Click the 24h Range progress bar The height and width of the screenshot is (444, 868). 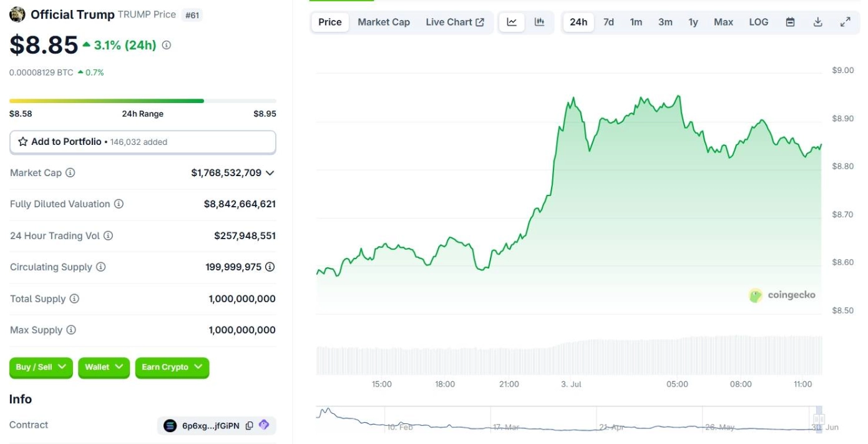pyautogui.click(x=143, y=101)
